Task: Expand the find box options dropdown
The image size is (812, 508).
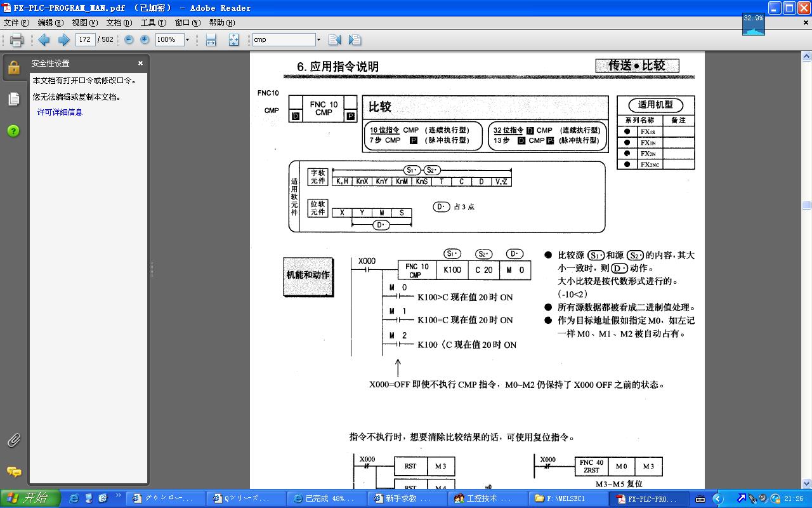Action: pos(318,40)
